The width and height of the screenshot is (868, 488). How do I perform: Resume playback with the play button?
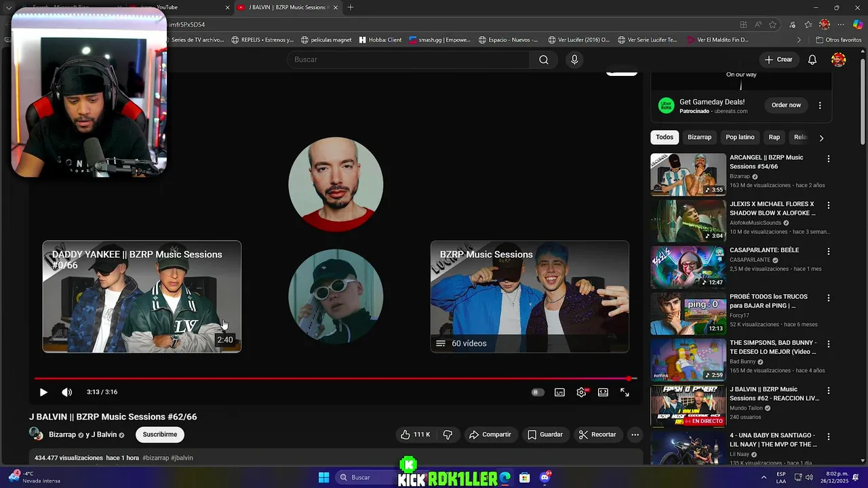tap(43, 392)
